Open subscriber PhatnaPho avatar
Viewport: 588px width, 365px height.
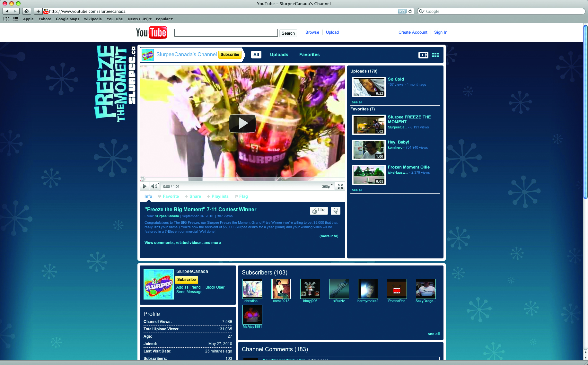click(x=397, y=289)
